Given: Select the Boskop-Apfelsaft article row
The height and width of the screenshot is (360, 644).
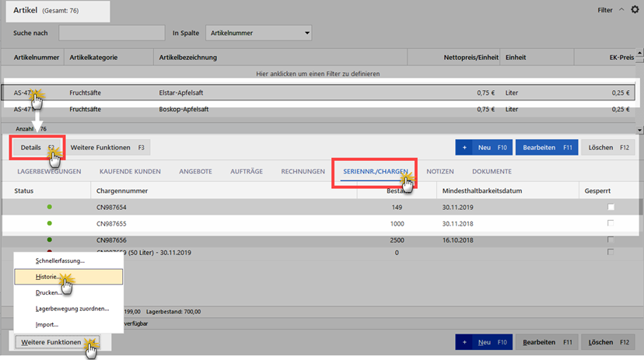Looking at the screenshot, I should click(x=318, y=109).
